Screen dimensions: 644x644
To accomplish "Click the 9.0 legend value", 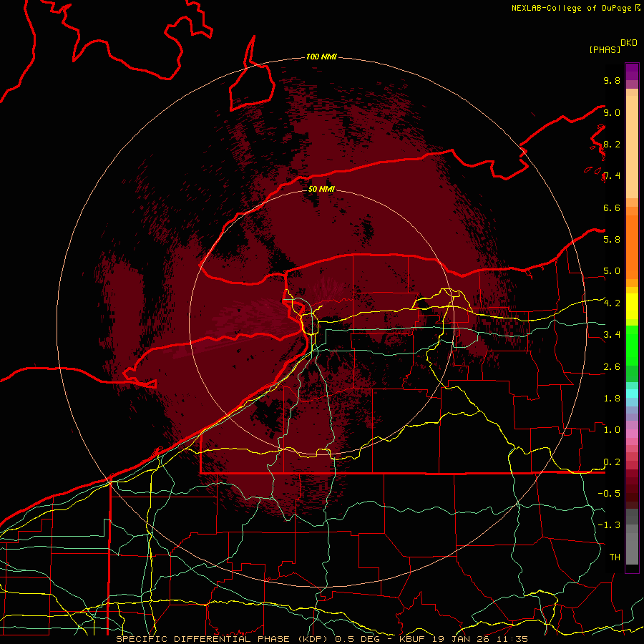I will [612, 112].
